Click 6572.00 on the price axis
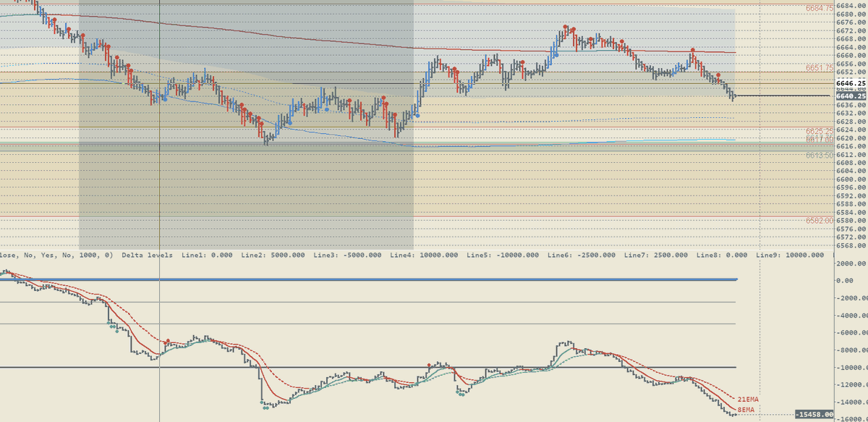868x422 pixels. [x=851, y=237]
